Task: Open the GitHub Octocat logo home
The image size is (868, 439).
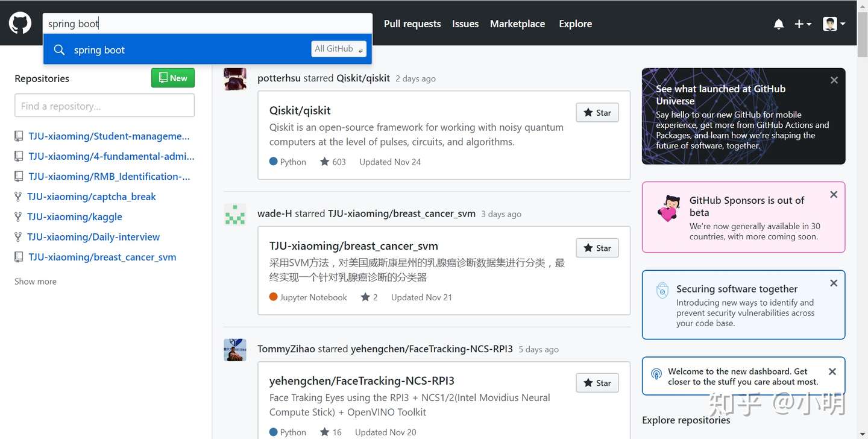Action: [20, 24]
